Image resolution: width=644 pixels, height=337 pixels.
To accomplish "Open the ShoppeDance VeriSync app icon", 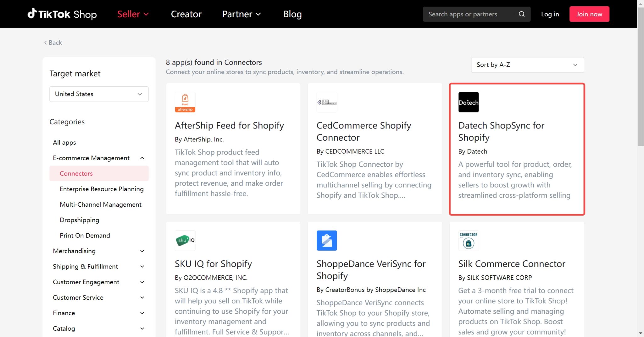I will [x=327, y=240].
